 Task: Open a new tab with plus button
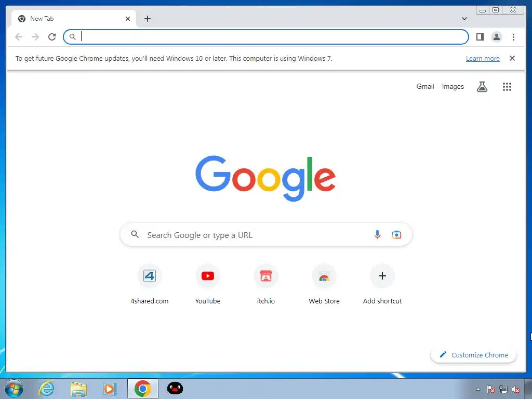pos(147,19)
